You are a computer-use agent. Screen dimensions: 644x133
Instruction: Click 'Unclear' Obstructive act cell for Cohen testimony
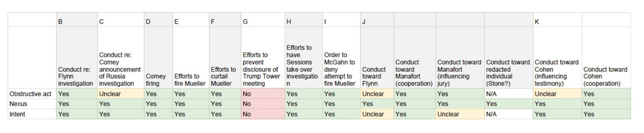[x=557, y=94]
